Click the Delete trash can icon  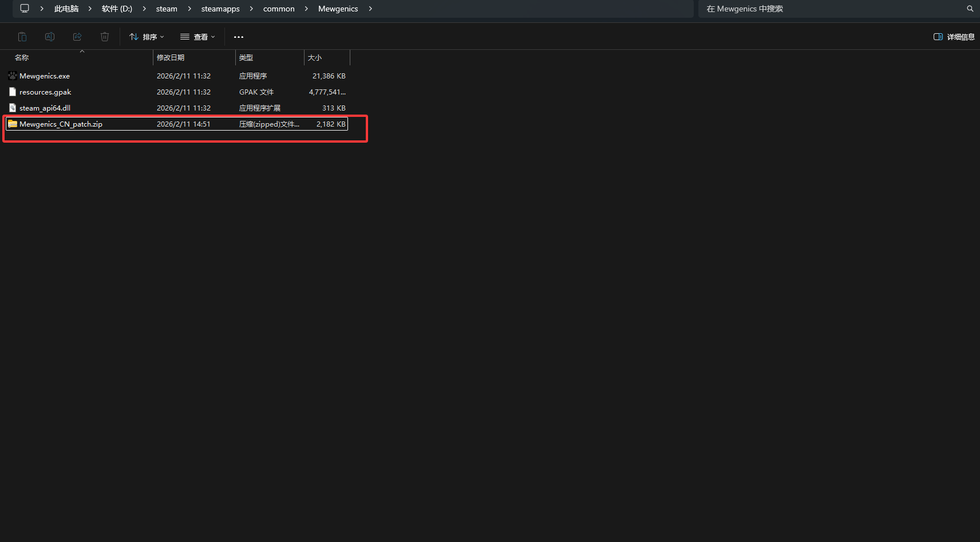pyautogui.click(x=105, y=37)
